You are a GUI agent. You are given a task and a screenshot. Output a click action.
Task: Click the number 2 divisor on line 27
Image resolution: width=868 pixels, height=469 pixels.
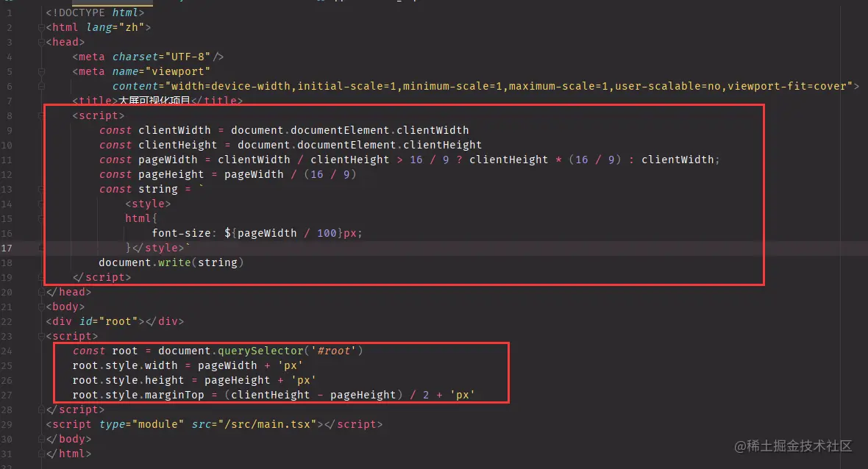click(426, 395)
